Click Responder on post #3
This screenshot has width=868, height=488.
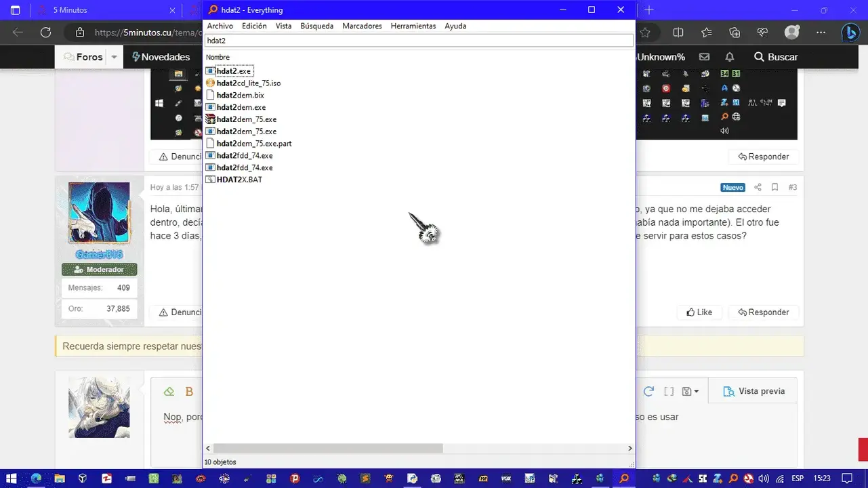click(763, 312)
